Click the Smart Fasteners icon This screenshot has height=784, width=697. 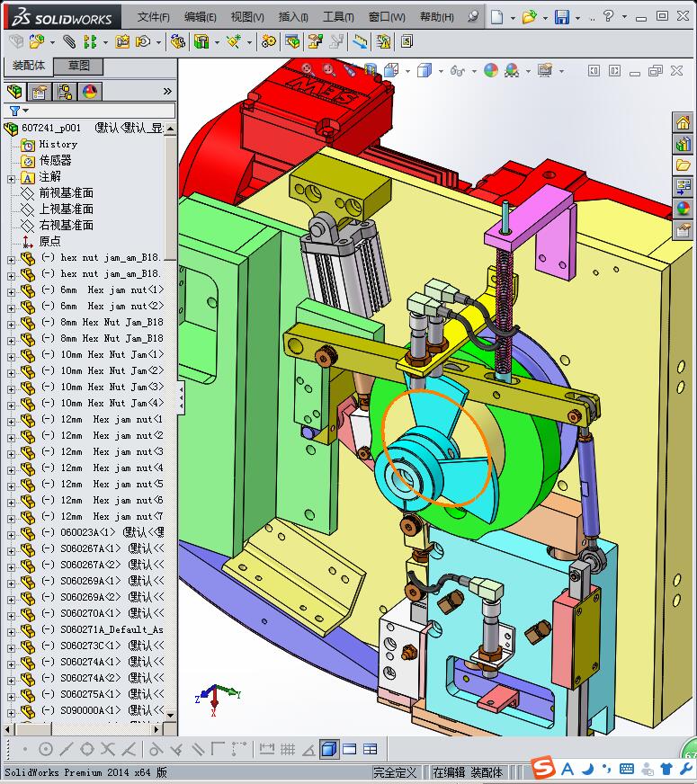pyautogui.click(x=122, y=41)
